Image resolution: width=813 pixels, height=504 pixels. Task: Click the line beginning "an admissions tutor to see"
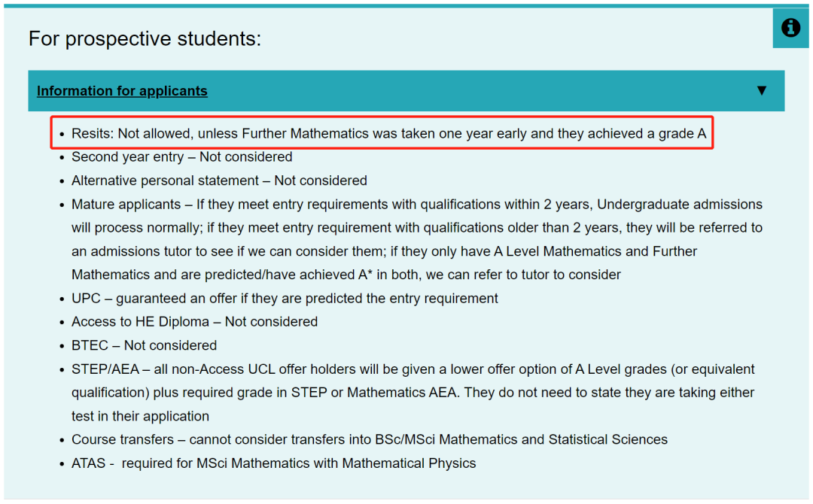pyautogui.click(x=384, y=251)
